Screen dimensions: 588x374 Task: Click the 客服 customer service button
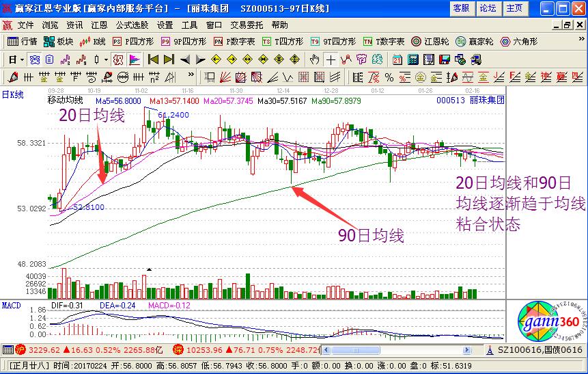[x=461, y=8]
